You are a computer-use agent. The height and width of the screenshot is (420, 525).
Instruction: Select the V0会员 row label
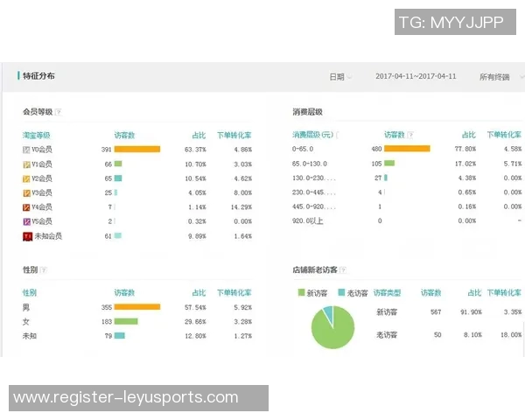click(x=42, y=150)
